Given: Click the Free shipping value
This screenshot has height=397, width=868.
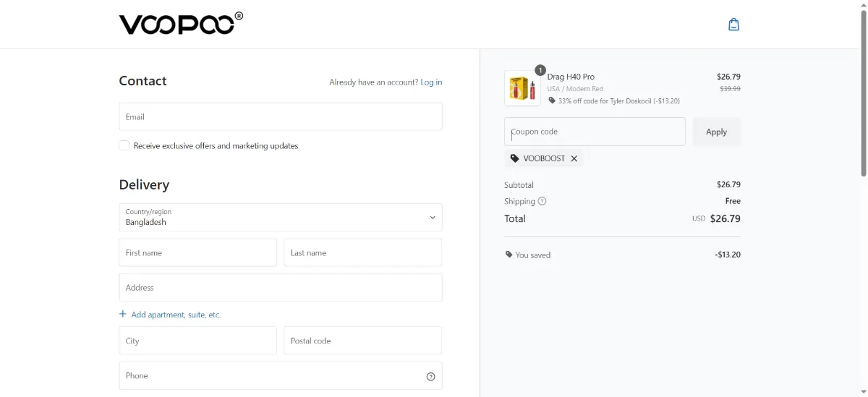Looking at the screenshot, I should tap(733, 201).
